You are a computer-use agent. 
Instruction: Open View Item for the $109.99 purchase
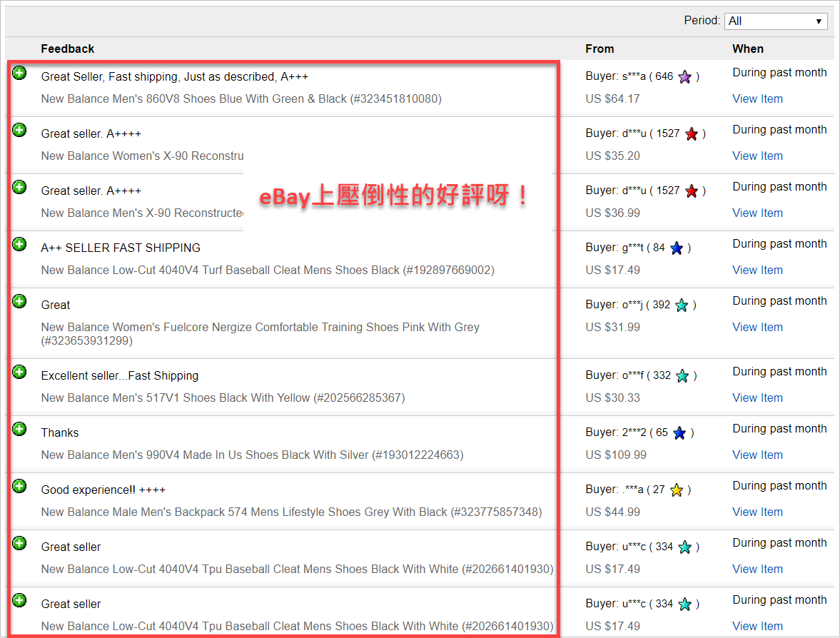[757, 455]
